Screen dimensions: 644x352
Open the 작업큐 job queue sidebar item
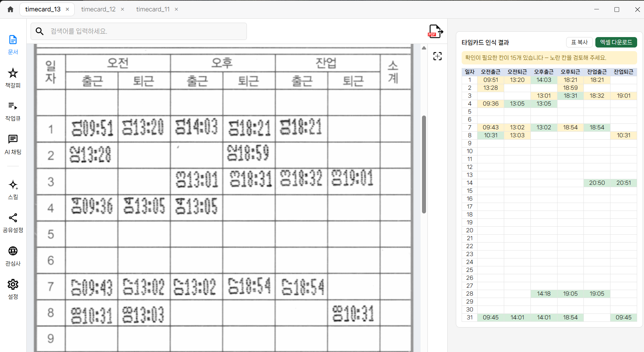click(13, 111)
